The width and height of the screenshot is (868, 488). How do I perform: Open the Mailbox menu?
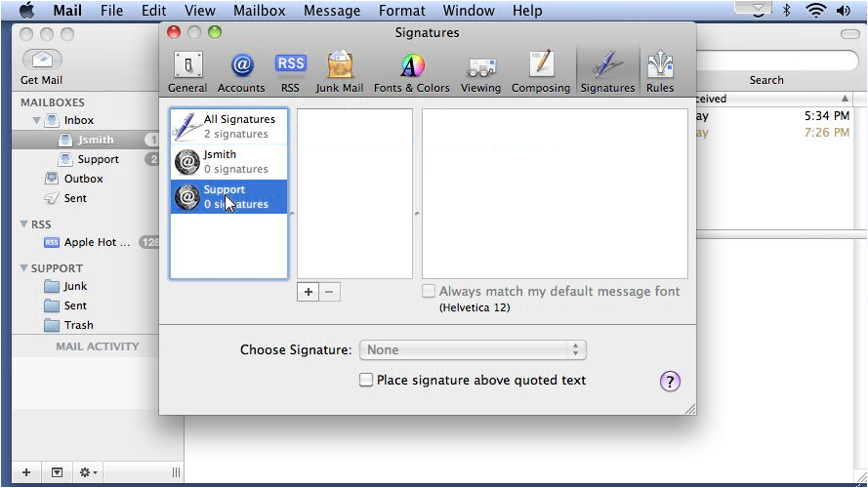pyautogui.click(x=259, y=10)
